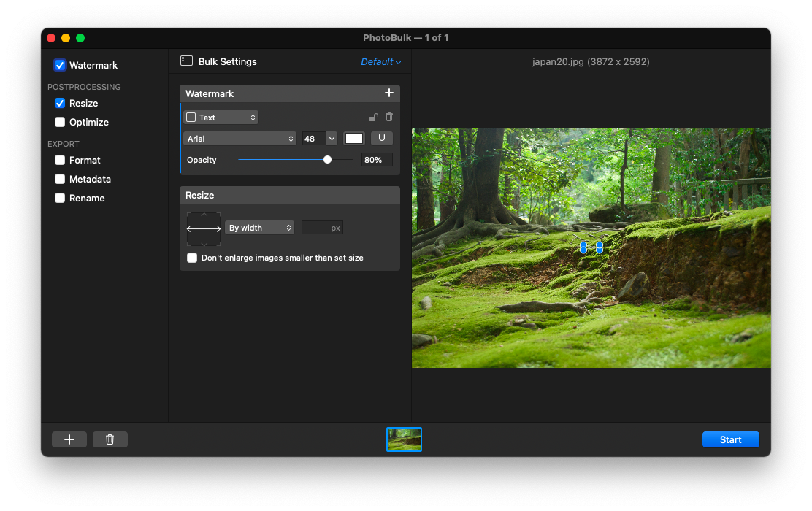Remove selected image with bottom trash button
Viewport: 812px width, 511px height.
[x=110, y=439]
